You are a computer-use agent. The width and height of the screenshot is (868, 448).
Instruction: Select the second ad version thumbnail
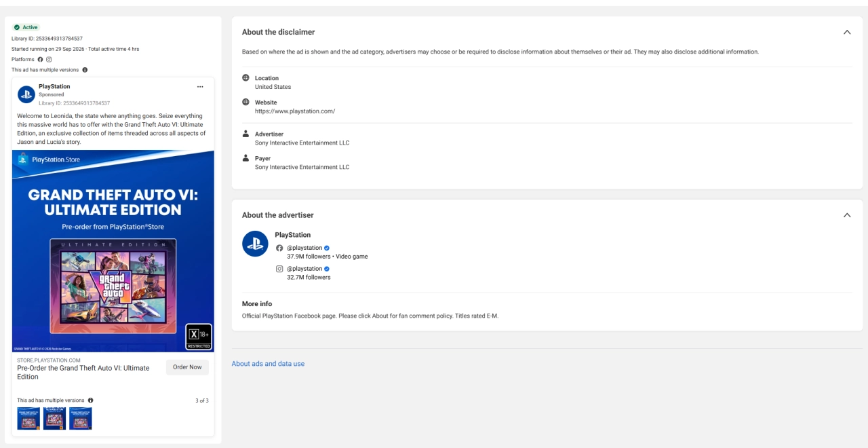pyautogui.click(x=54, y=418)
